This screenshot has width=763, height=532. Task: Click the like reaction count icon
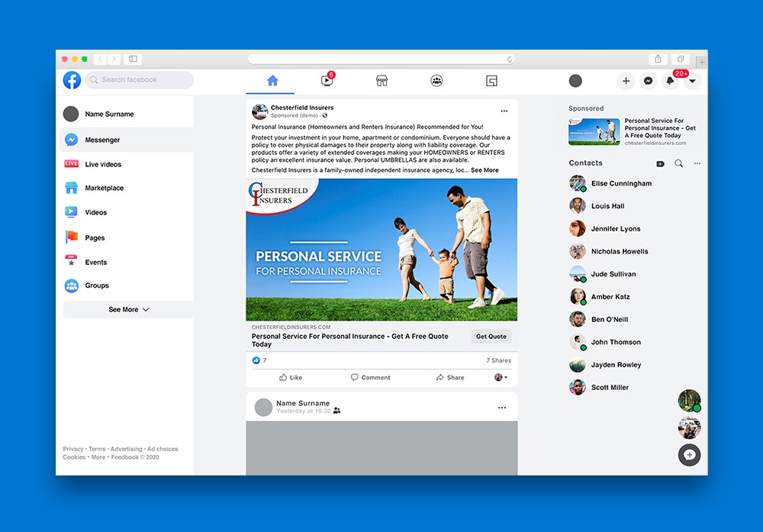[256, 361]
